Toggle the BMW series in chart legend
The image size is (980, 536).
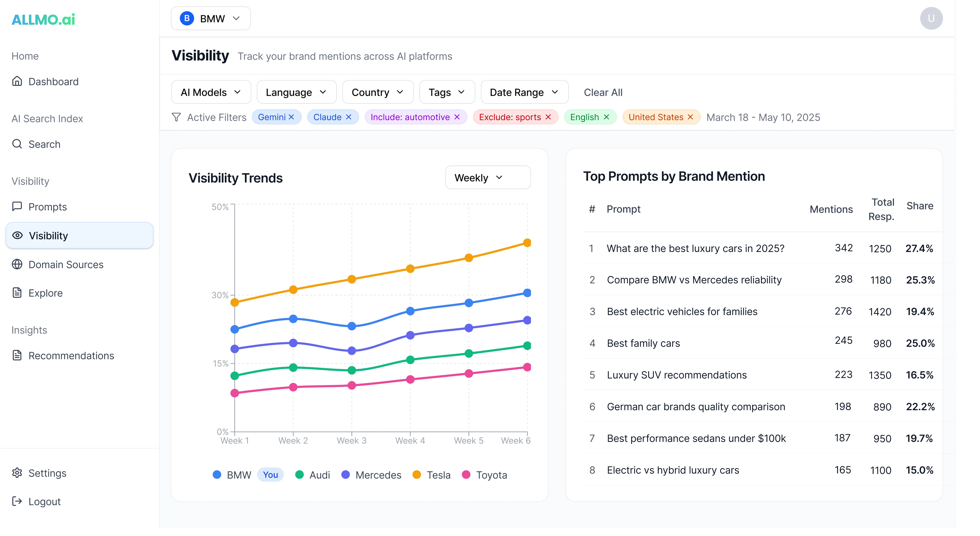232,474
